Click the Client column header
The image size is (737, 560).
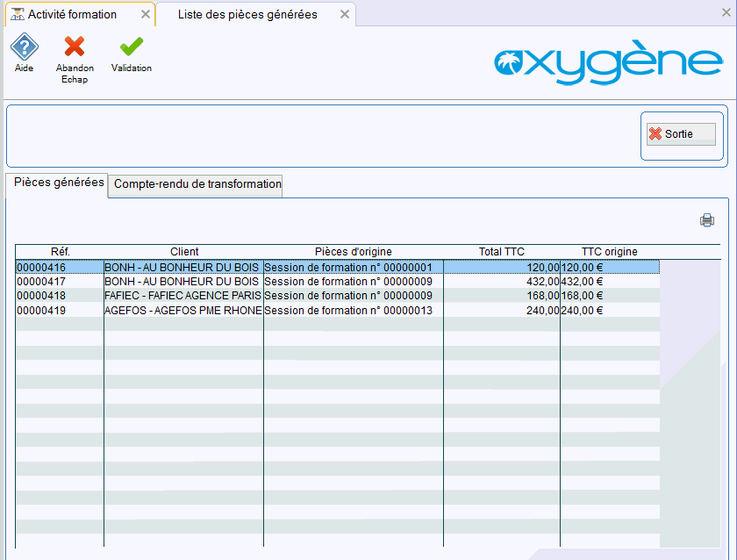click(184, 252)
